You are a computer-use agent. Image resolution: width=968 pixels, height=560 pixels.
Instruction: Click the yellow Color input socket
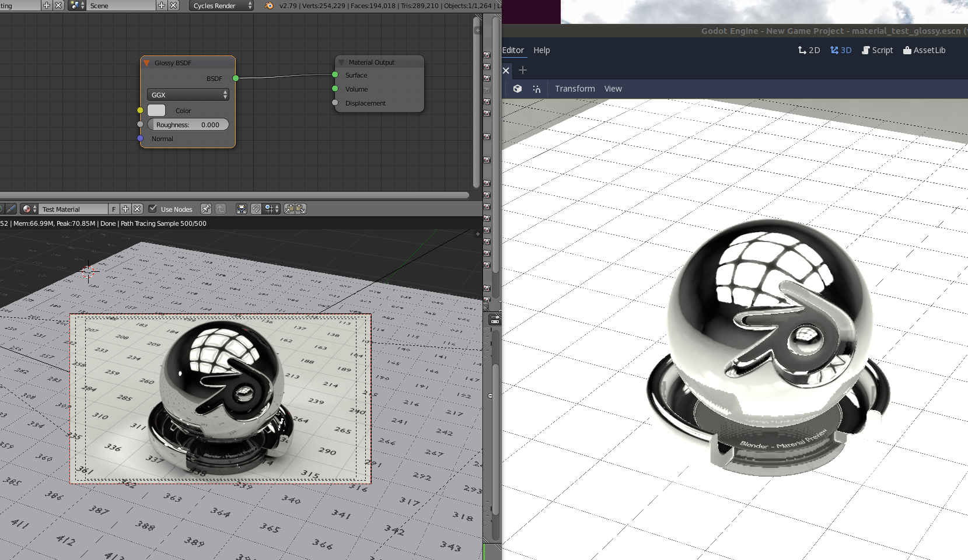click(x=140, y=110)
